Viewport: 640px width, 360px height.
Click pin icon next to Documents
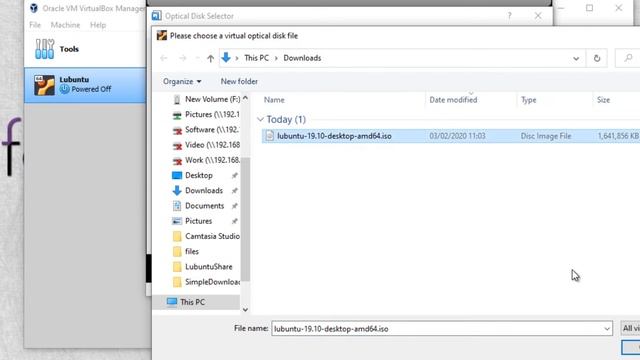click(x=234, y=206)
